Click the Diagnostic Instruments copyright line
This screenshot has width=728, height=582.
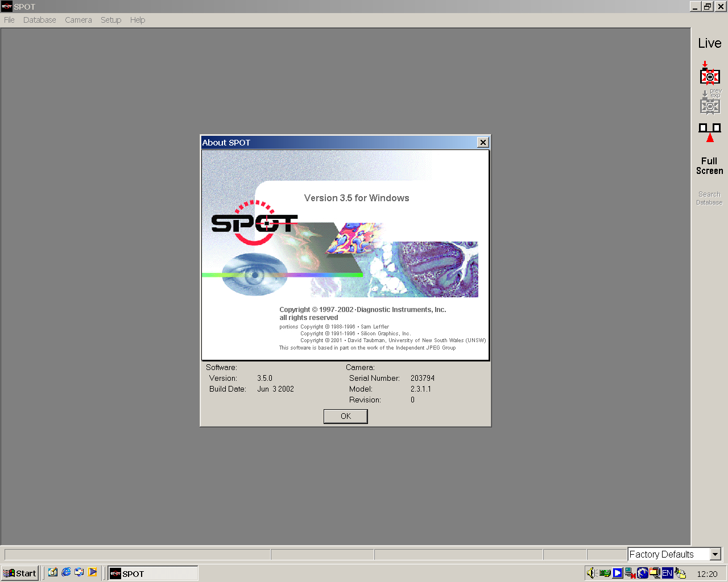(x=363, y=310)
